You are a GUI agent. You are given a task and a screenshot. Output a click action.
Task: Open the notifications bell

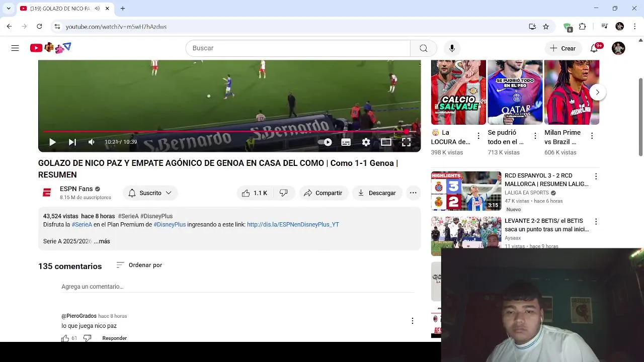click(594, 48)
